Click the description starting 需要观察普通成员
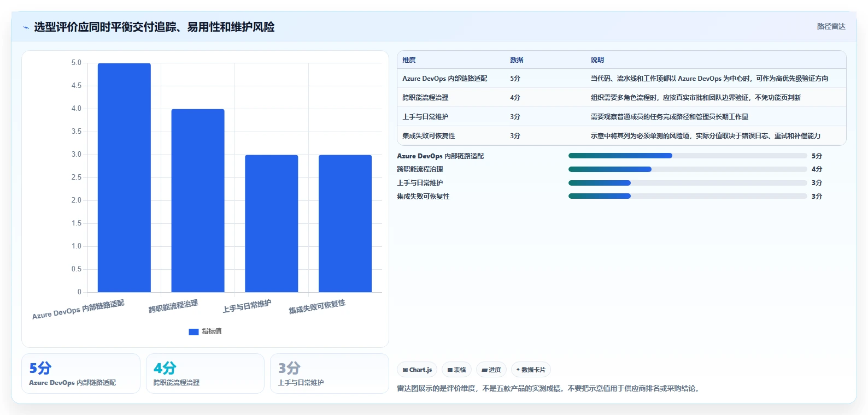 click(669, 117)
